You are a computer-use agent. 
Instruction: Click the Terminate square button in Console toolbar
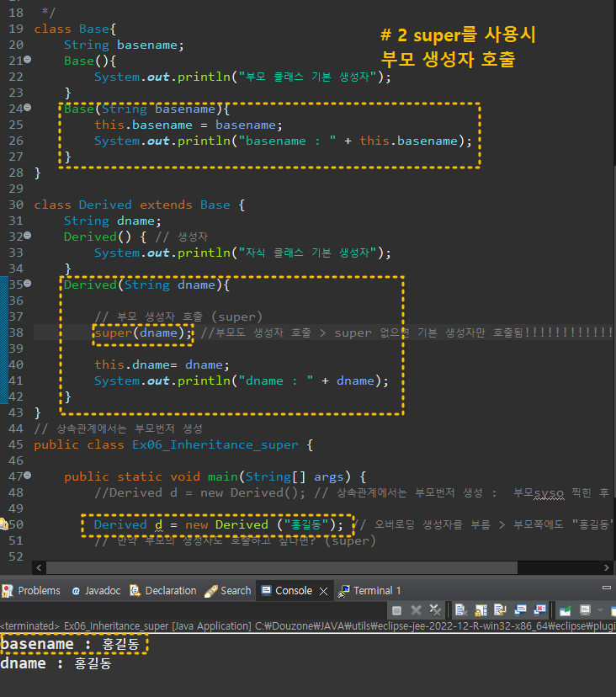(396, 610)
